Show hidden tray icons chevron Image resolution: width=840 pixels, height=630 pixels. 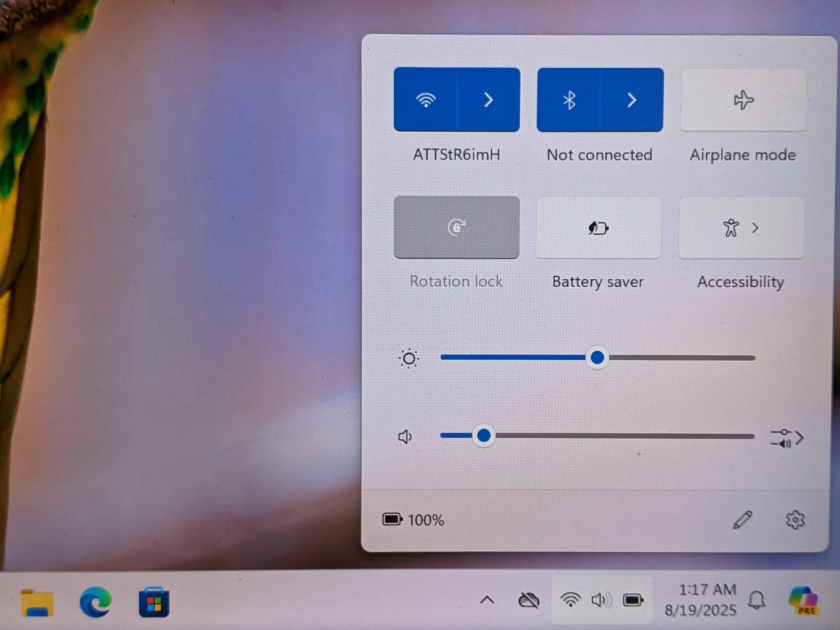click(487, 600)
